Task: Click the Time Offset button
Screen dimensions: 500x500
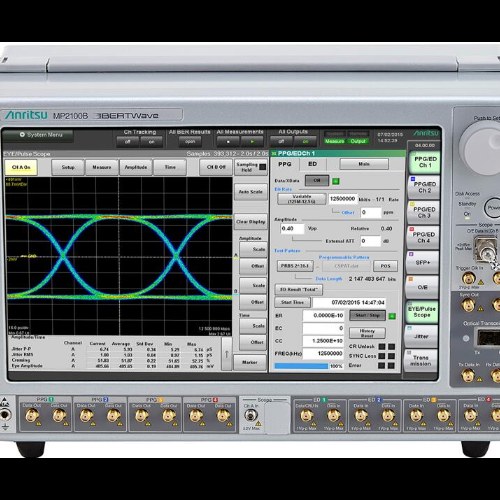Action: [x=253, y=342]
